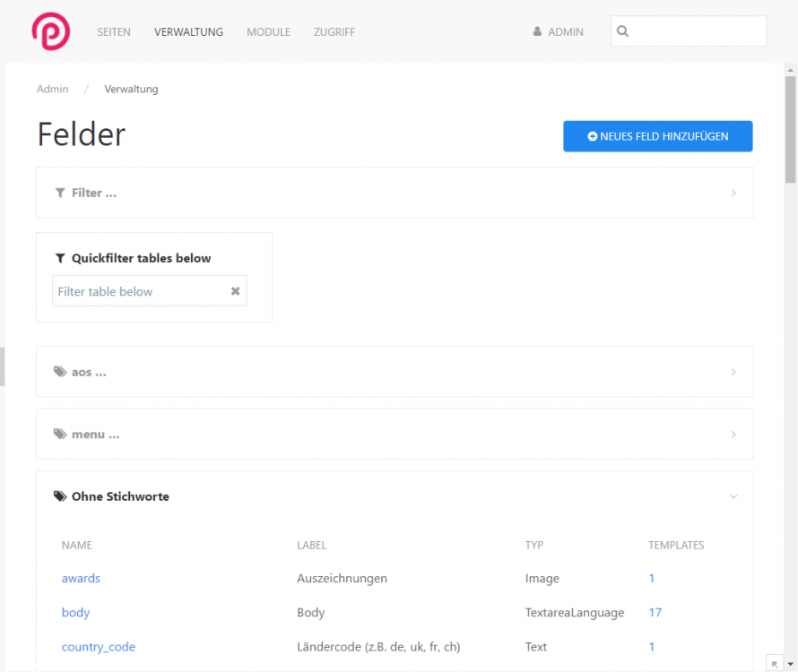Open the SEITEN menu
This screenshot has width=798, height=672.
pyautogui.click(x=114, y=31)
